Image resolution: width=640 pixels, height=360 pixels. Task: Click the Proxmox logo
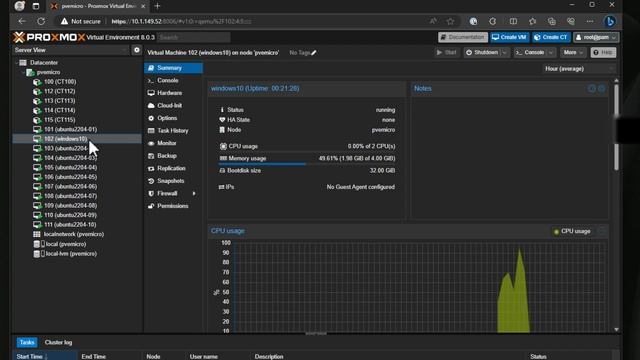point(49,37)
